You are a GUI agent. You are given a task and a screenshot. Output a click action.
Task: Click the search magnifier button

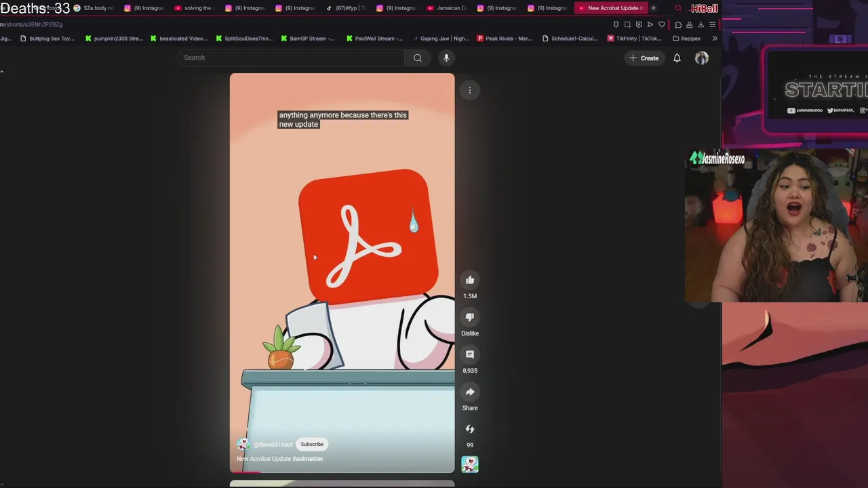pyautogui.click(x=418, y=58)
